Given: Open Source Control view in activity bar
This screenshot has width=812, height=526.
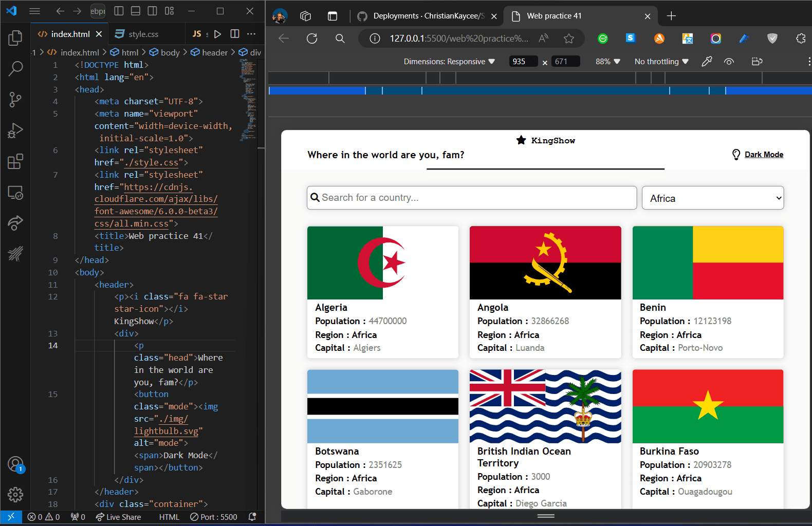Looking at the screenshot, I should coord(15,99).
